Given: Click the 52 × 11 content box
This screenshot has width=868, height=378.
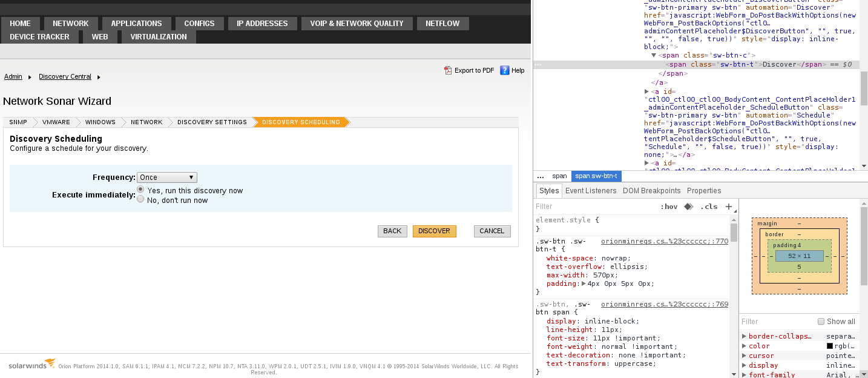Looking at the screenshot, I should coord(799,256).
